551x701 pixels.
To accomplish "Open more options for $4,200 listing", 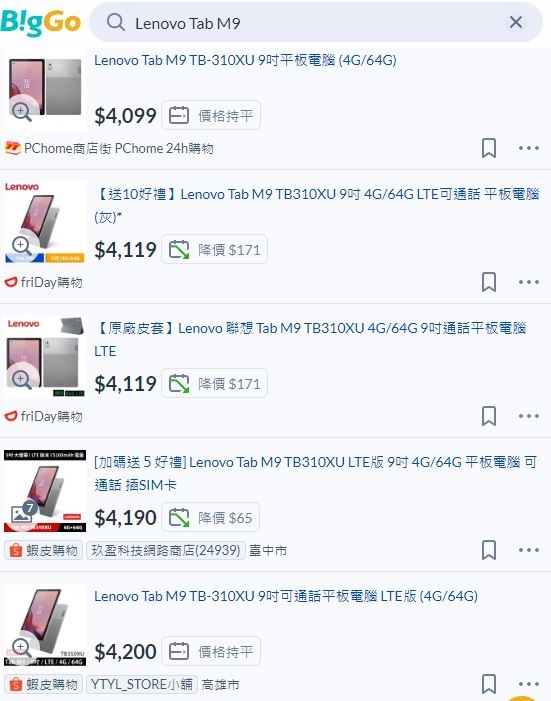I will coord(529,684).
